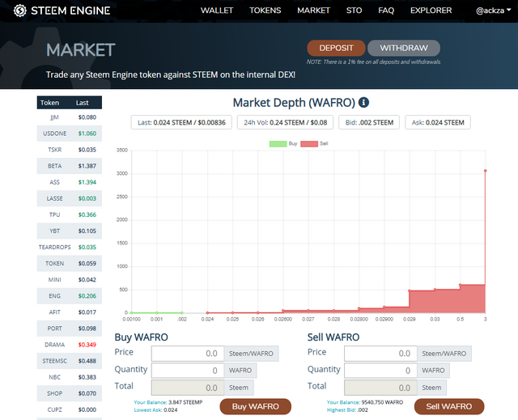
Task: Open the EXPLORER menu item
Action: [x=431, y=11]
